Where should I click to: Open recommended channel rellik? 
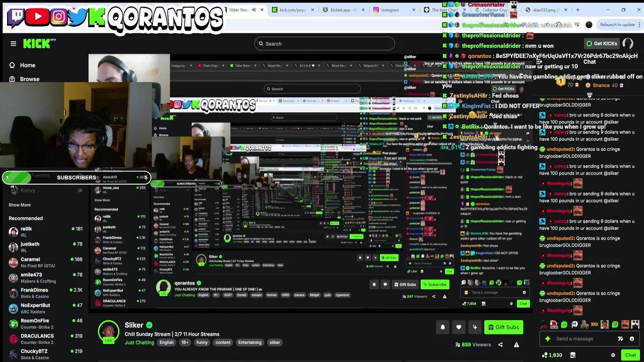[45, 231]
